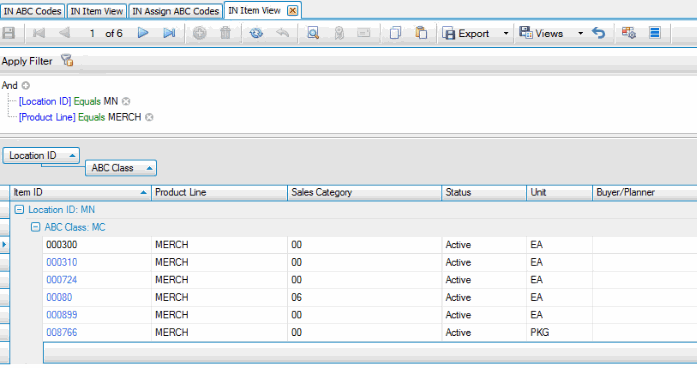Remove the Product Line Equals MERCH condition
The width and height of the screenshot is (697, 368).
click(149, 117)
